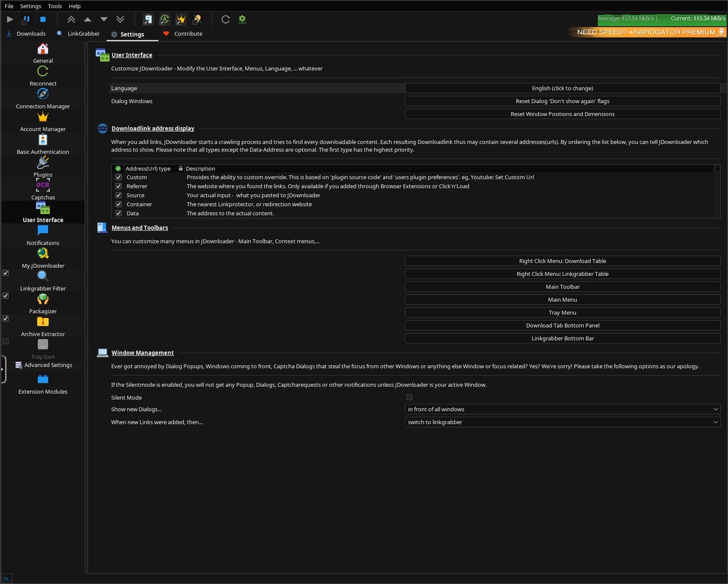The image size is (728, 584).
Task: Select the User Interface sidebar item
Action: (43, 213)
